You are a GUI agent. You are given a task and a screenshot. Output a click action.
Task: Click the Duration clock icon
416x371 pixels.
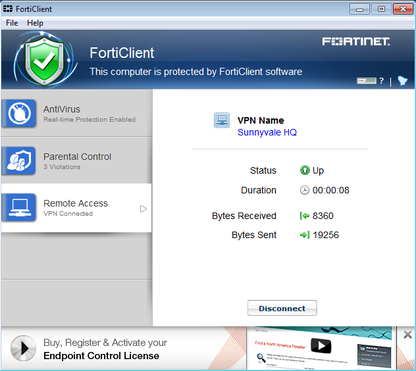(x=304, y=190)
